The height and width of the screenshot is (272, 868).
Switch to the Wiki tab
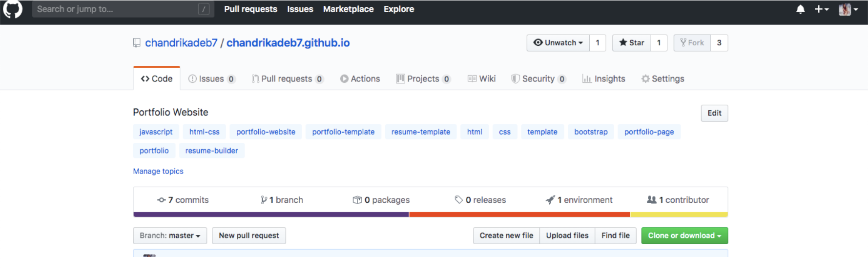[481, 78]
